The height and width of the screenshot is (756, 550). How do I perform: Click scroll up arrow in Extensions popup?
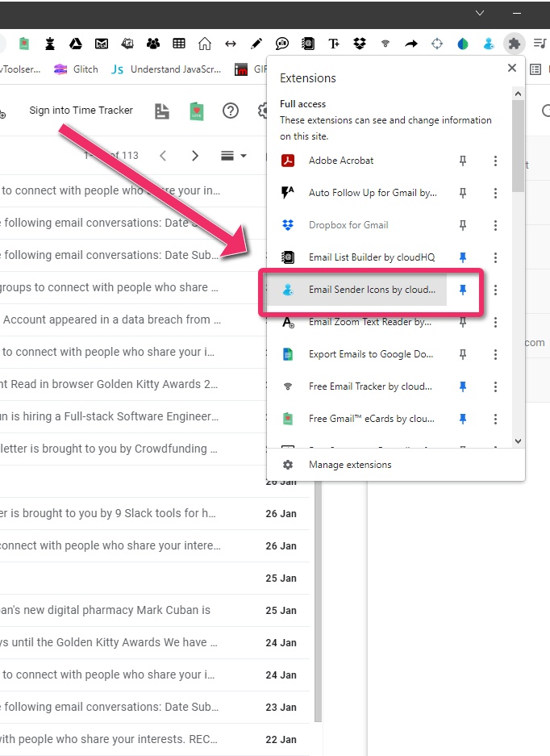point(519,94)
